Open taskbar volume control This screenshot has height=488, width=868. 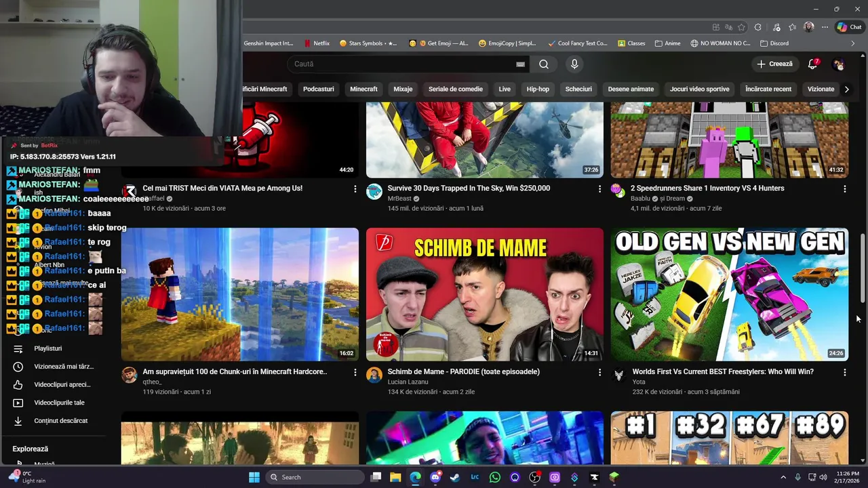pyautogui.click(x=823, y=477)
